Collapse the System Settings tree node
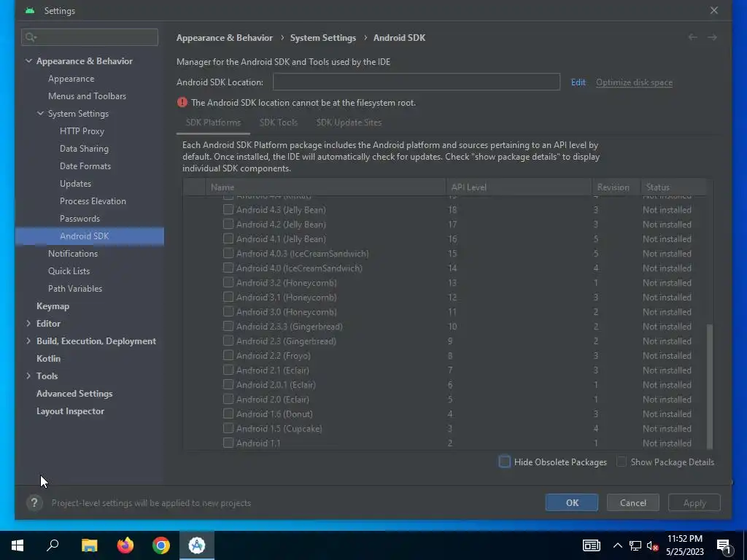 pyautogui.click(x=41, y=113)
